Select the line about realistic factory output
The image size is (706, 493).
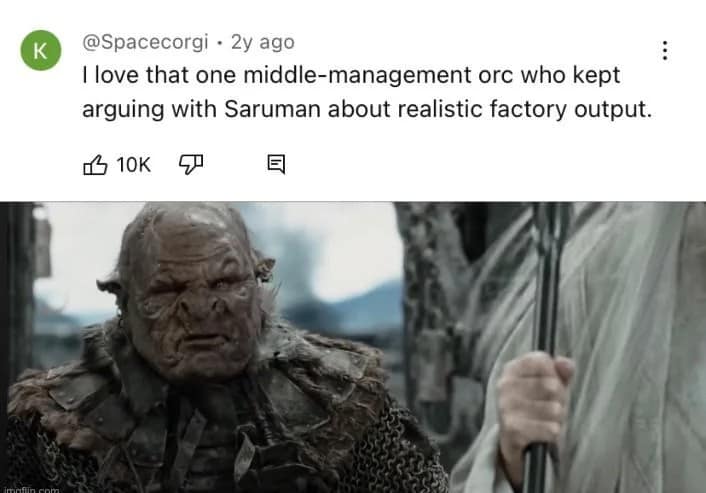[x=367, y=109]
